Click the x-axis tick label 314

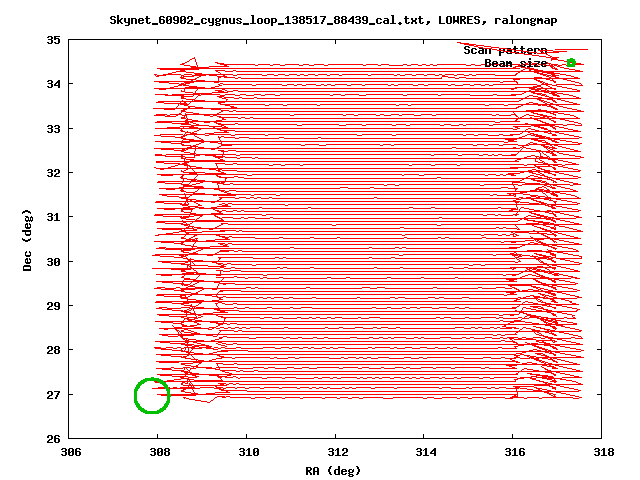426,452
